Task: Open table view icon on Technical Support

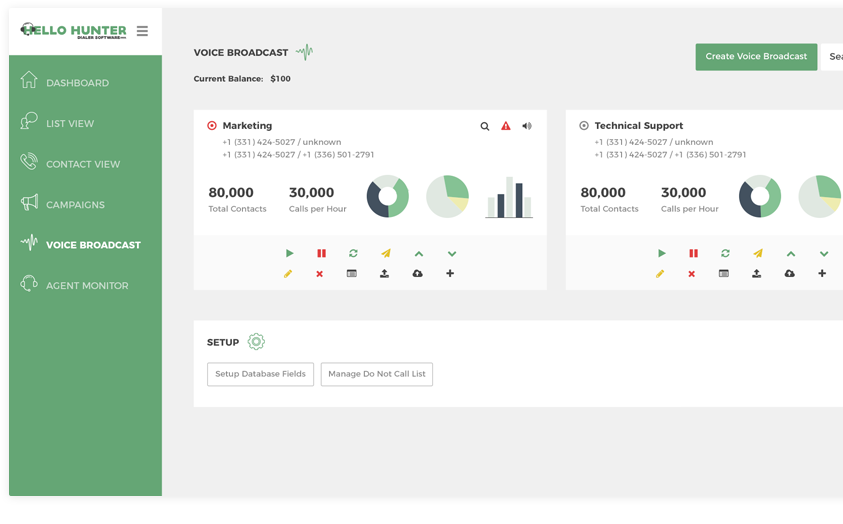Action: 724,274
